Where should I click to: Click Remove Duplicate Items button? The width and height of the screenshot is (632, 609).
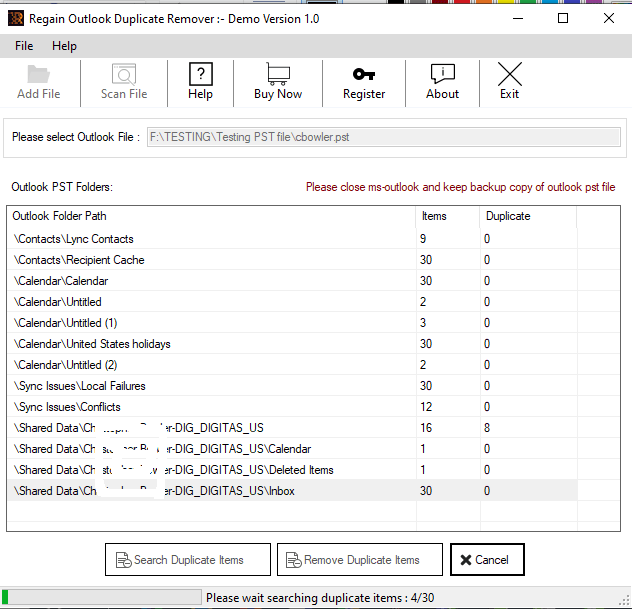360,559
